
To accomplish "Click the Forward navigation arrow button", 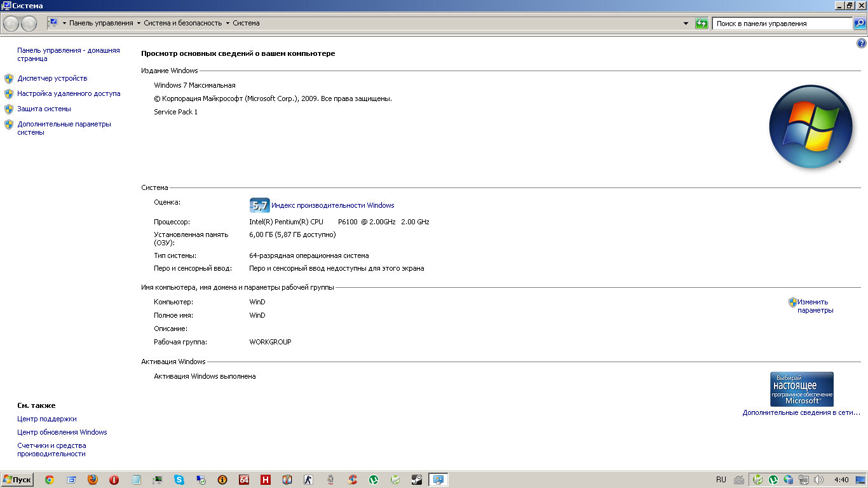I will tap(29, 24).
